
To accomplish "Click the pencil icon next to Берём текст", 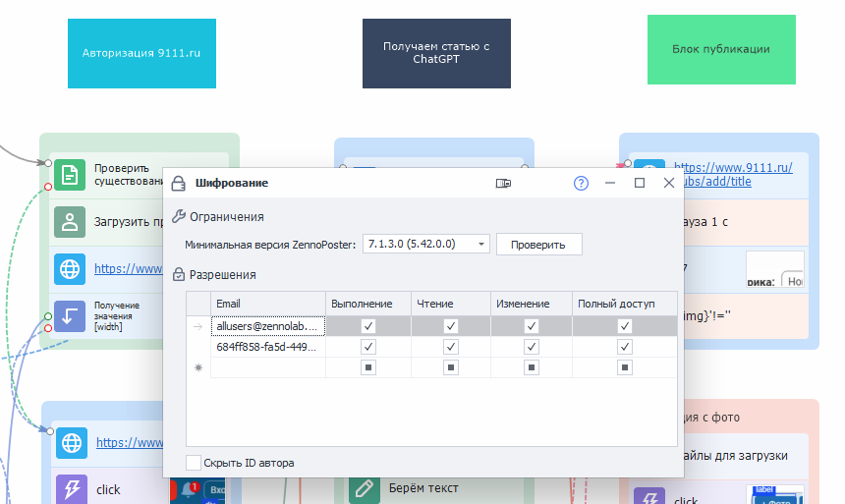I will tap(364, 488).
